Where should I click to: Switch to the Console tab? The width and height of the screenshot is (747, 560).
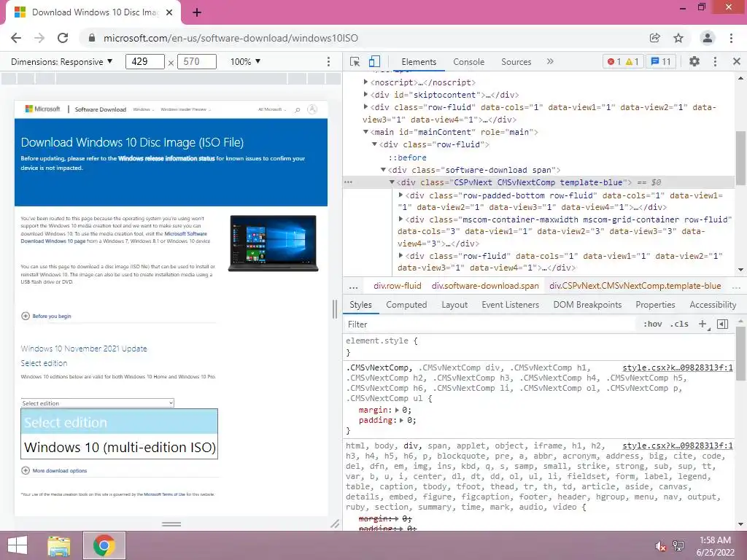click(469, 61)
